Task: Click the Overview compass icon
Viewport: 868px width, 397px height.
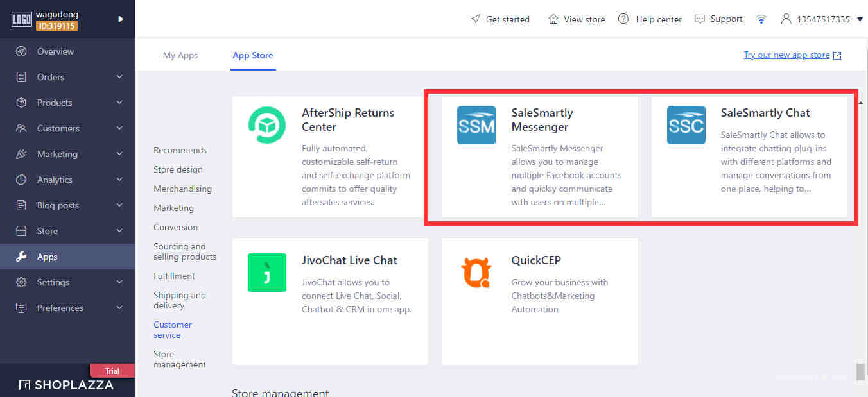Action: (21, 51)
